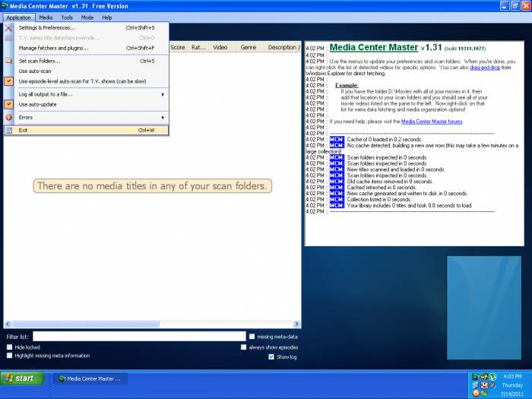
Task: Focus the Filter list input field
Action: (x=139, y=337)
